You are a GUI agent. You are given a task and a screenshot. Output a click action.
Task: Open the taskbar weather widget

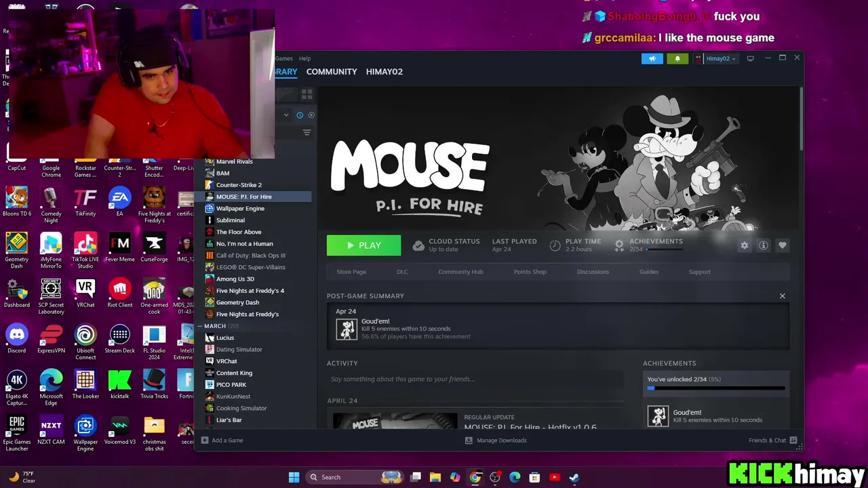tap(22, 477)
